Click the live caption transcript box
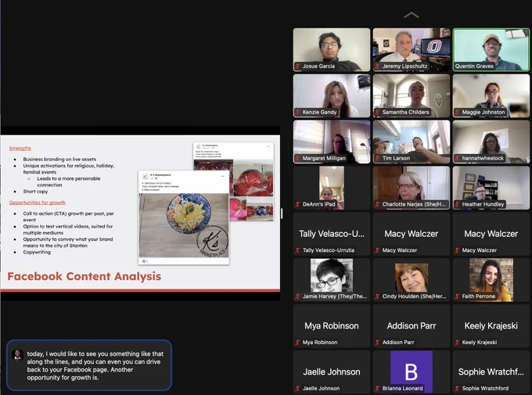Screen dimensions: 532x395 point(89,365)
